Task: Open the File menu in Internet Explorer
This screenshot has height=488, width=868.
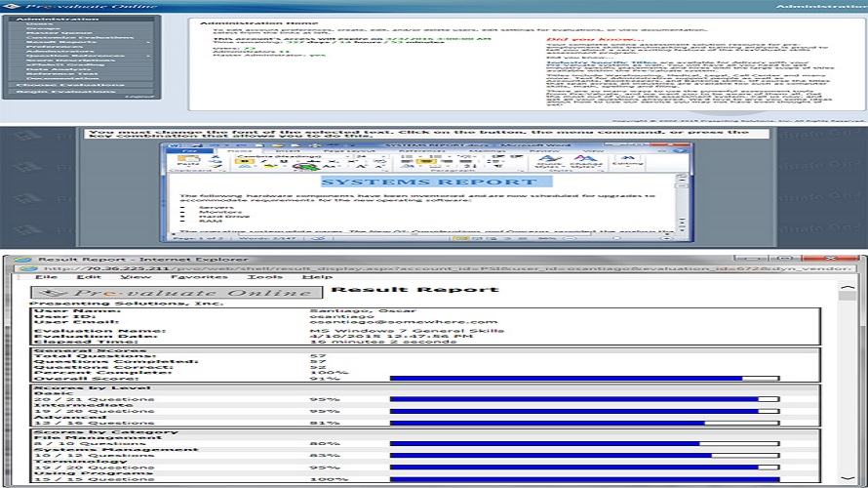Action: click(46, 276)
